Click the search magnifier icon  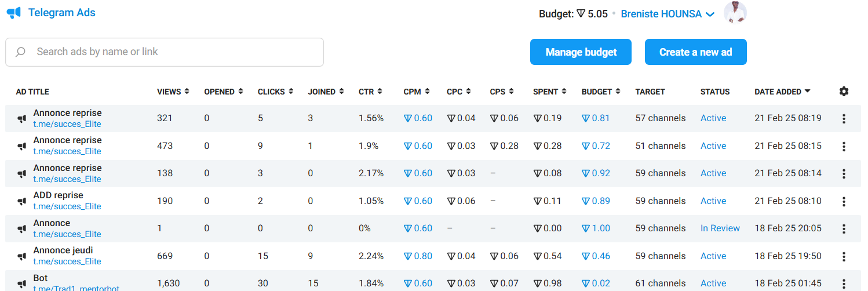[21, 52]
